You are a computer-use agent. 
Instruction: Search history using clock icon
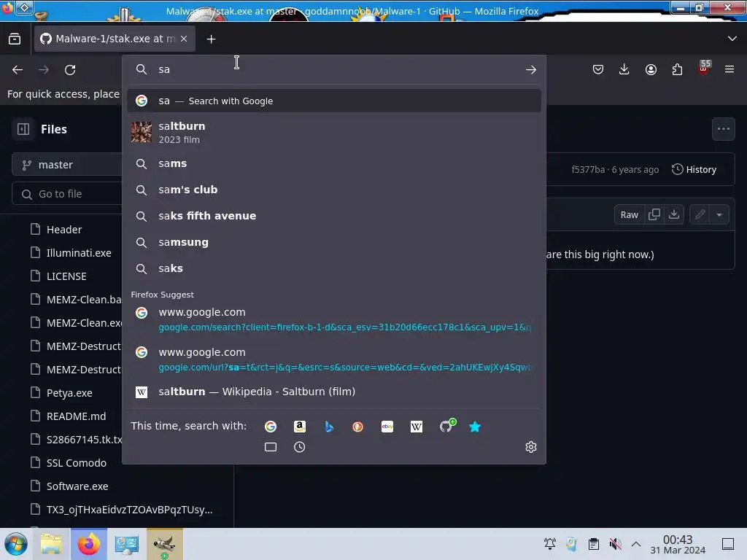coord(300,447)
